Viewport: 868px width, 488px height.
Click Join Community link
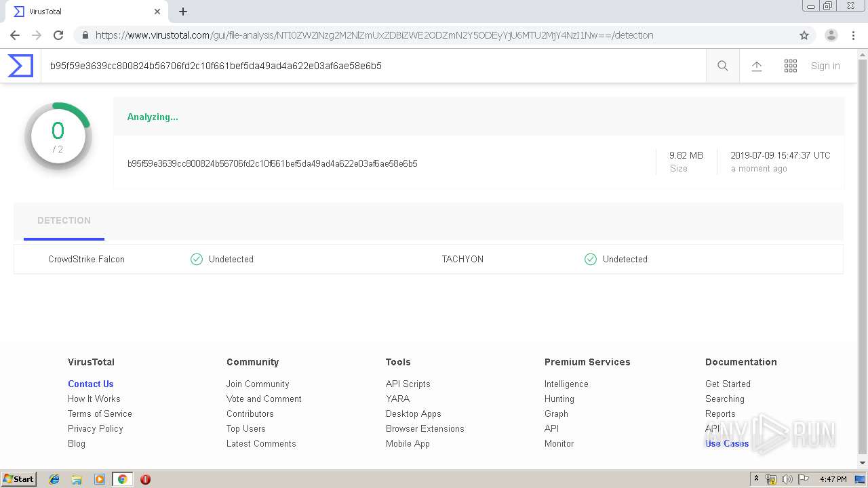[x=258, y=384]
